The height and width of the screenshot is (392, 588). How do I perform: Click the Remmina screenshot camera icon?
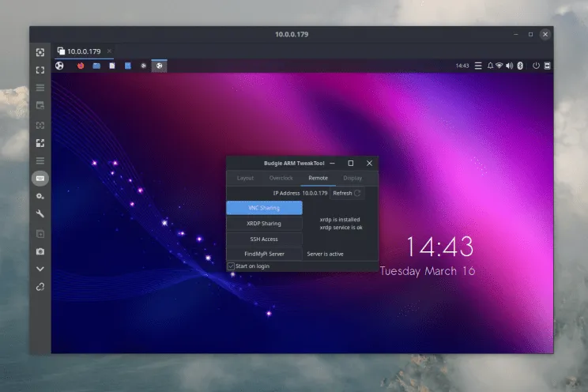point(40,251)
